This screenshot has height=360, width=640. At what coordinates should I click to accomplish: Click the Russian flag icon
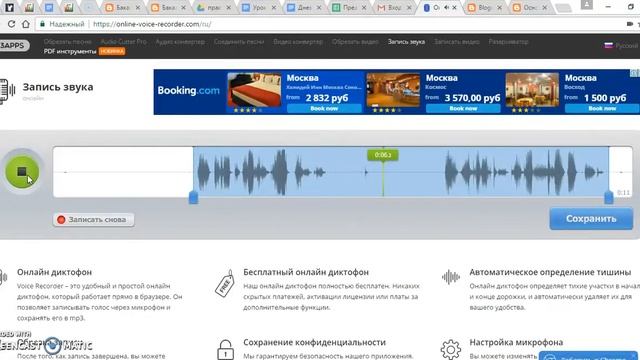(609, 45)
